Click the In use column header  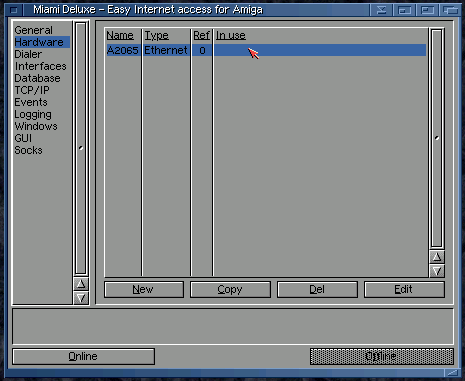tap(231, 35)
